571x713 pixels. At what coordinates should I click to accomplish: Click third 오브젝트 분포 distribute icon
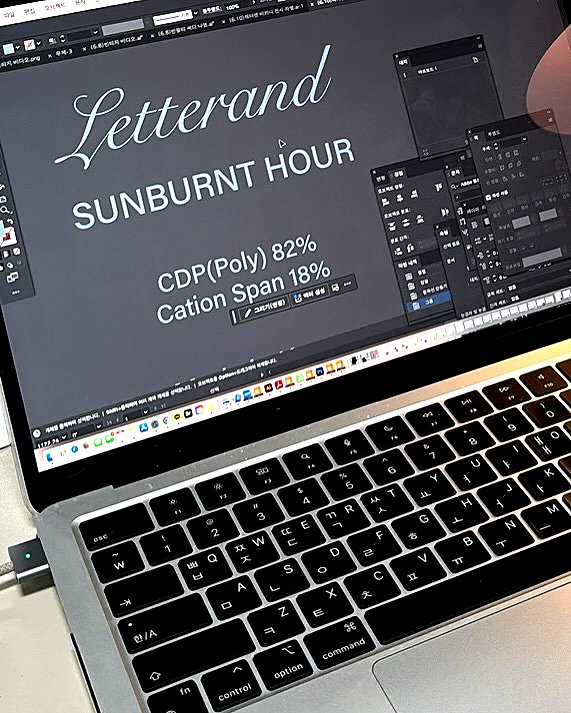(420, 219)
